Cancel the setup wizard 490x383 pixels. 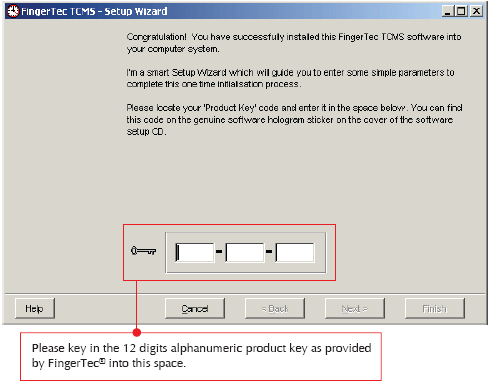coord(195,308)
